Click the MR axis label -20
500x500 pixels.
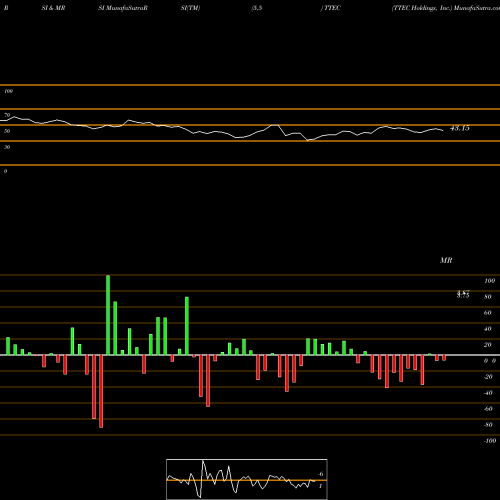488,377
